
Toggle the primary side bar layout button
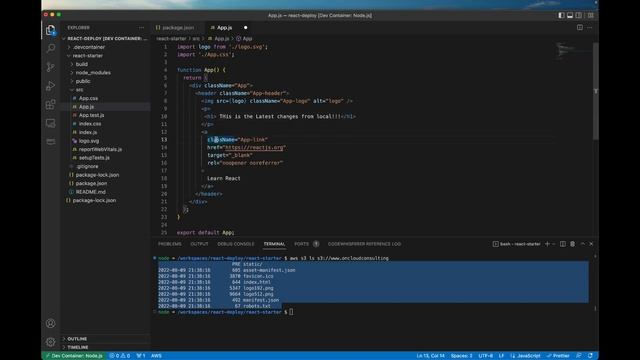[561, 16]
